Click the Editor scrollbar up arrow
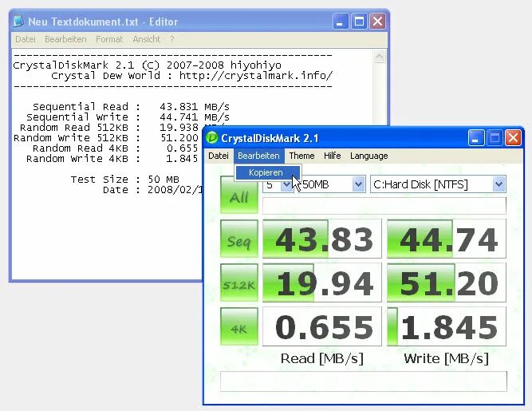532x411 pixels. pyautogui.click(x=380, y=57)
